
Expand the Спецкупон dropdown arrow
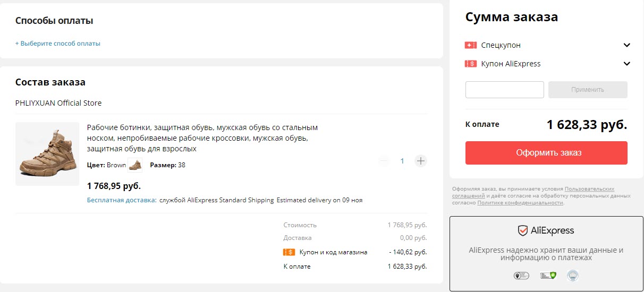[x=627, y=45]
